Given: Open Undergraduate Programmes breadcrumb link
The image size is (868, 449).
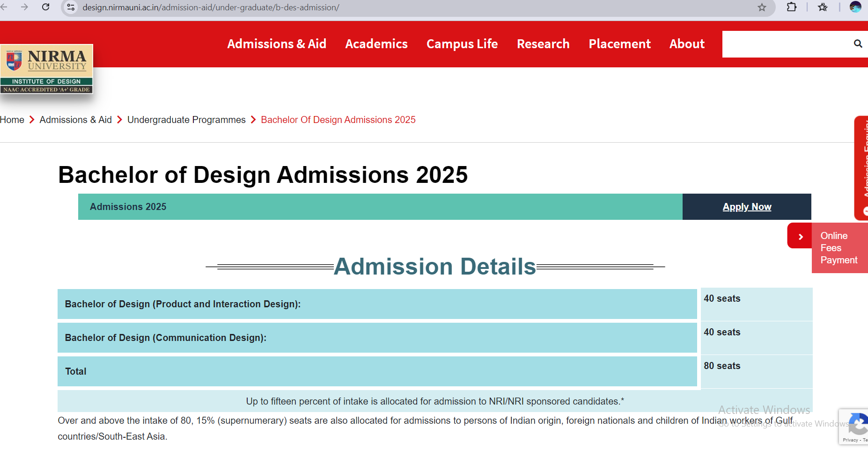Looking at the screenshot, I should (186, 120).
